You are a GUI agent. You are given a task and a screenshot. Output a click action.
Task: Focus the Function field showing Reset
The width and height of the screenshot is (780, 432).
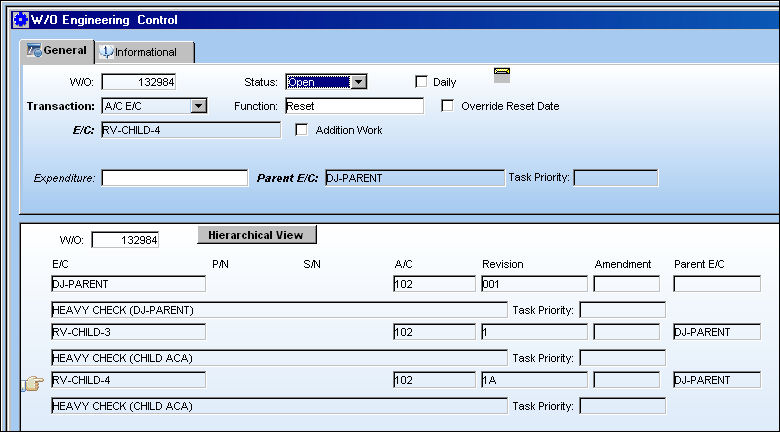tap(355, 106)
